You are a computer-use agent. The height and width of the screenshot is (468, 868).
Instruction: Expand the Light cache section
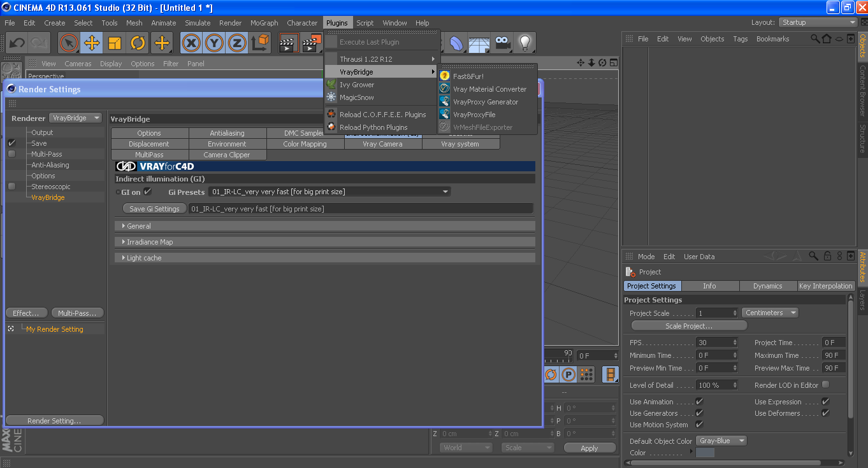(325, 258)
